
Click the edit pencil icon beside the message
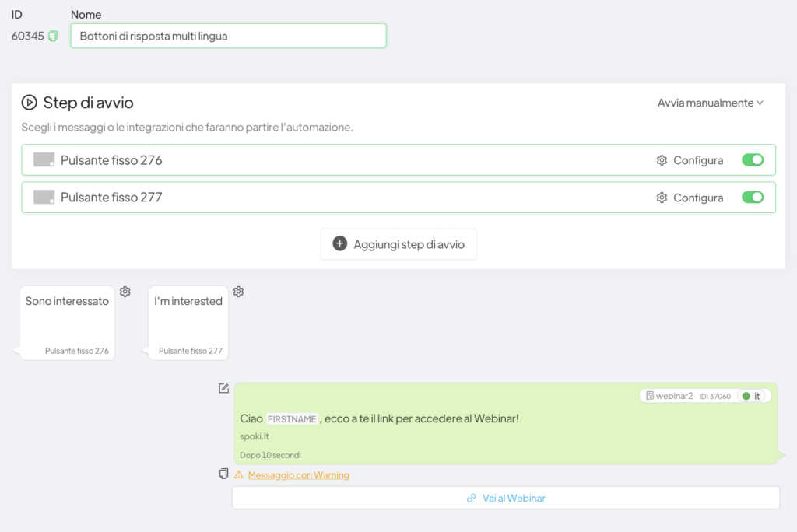click(x=224, y=388)
